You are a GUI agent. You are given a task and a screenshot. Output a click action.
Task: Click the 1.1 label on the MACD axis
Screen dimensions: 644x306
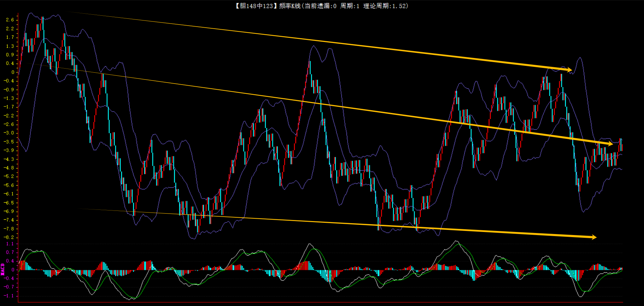(x=10, y=244)
